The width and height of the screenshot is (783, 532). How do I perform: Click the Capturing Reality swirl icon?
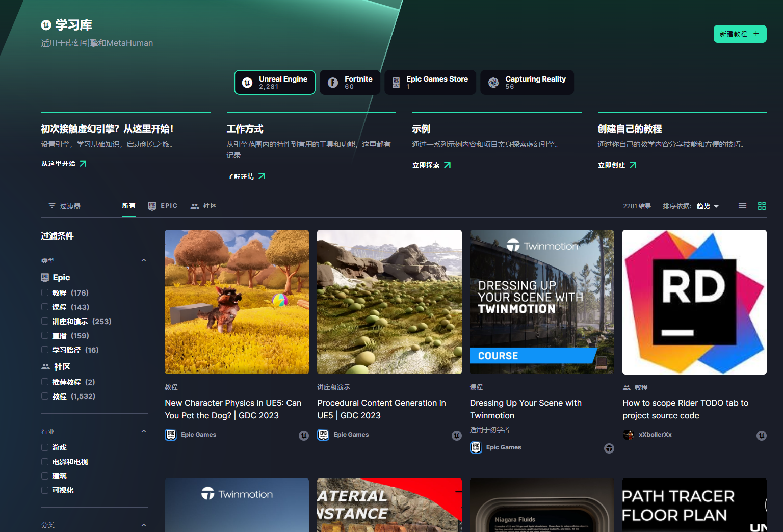(x=493, y=83)
